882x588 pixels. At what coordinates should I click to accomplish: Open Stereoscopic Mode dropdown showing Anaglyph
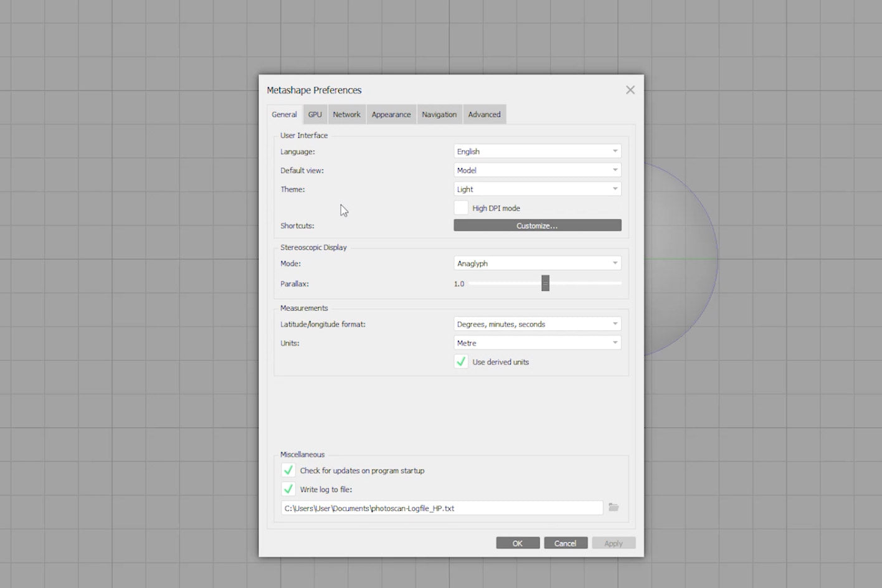(538, 263)
